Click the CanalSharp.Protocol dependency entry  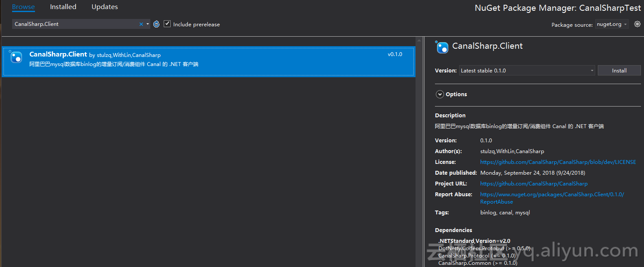[x=477, y=256]
